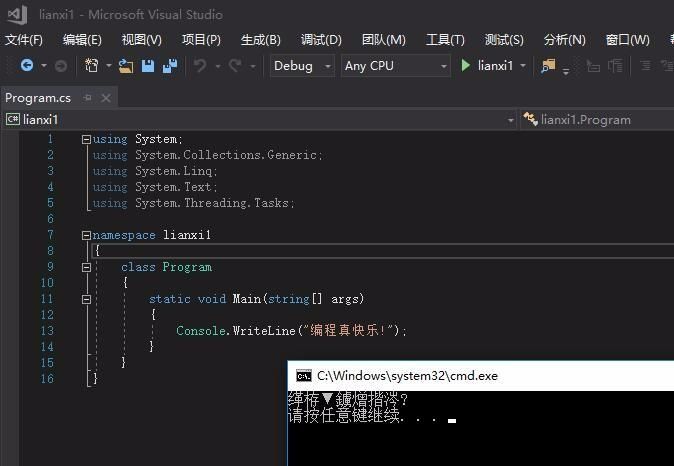Open the lianxi1 project scope dropdown
This screenshot has width=674, height=466.
click(259, 119)
